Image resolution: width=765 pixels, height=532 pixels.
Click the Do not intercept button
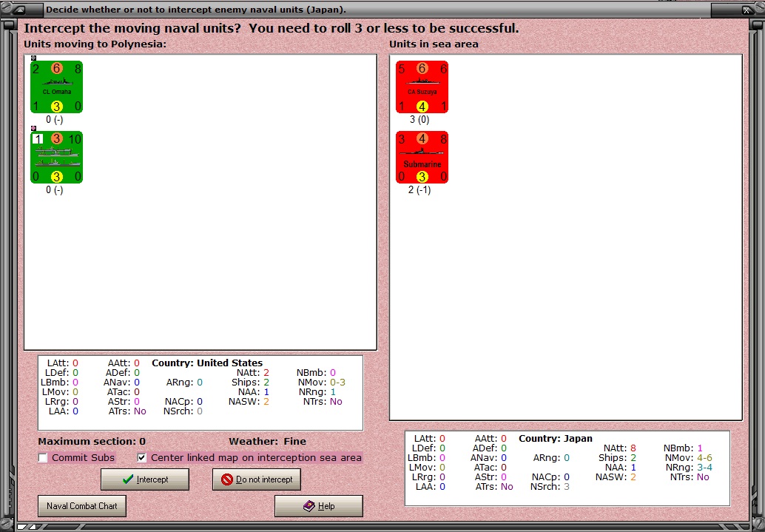[257, 479]
